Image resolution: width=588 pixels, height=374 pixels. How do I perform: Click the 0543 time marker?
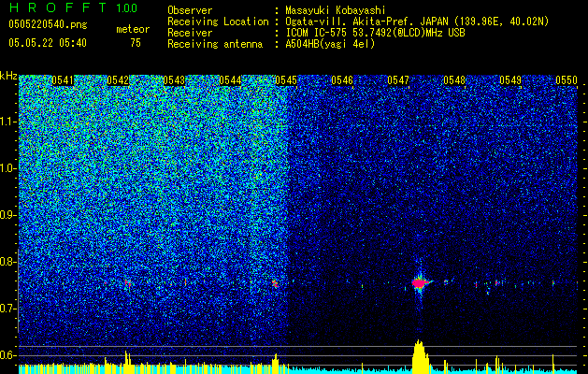coord(174,80)
